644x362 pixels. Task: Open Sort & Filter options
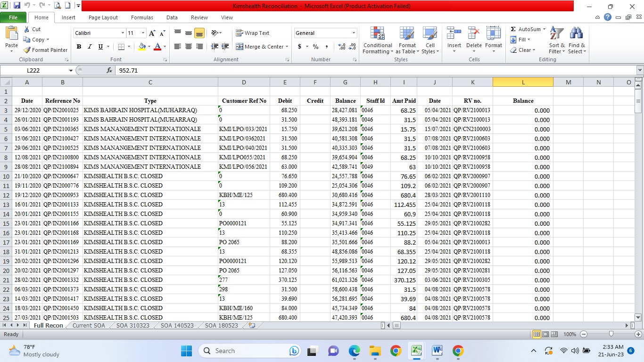coord(557,41)
